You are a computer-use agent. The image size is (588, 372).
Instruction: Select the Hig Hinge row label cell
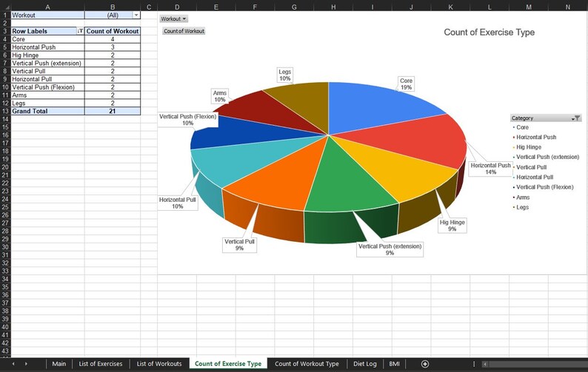point(47,55)
